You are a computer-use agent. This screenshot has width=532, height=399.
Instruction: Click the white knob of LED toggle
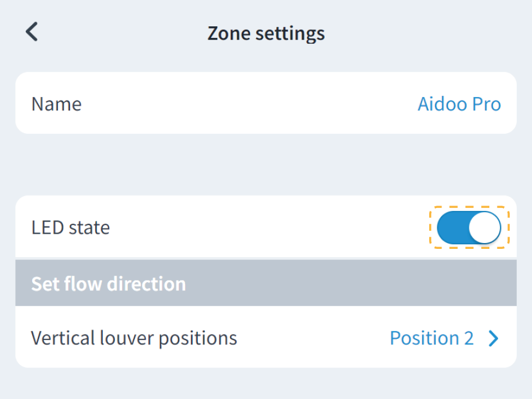485,227
